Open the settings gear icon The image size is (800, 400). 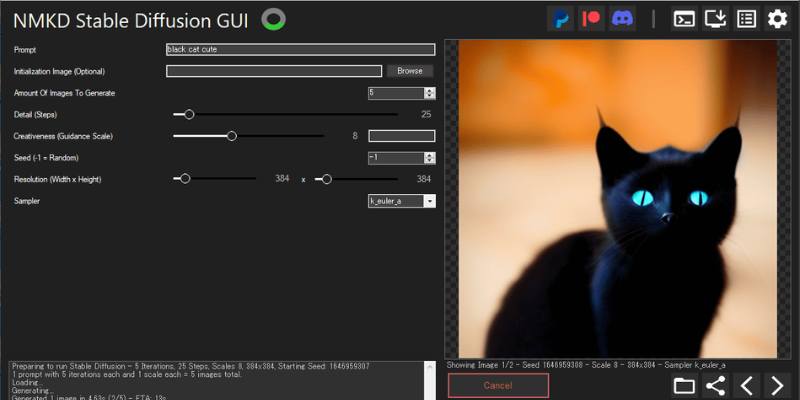pos(778,19)
